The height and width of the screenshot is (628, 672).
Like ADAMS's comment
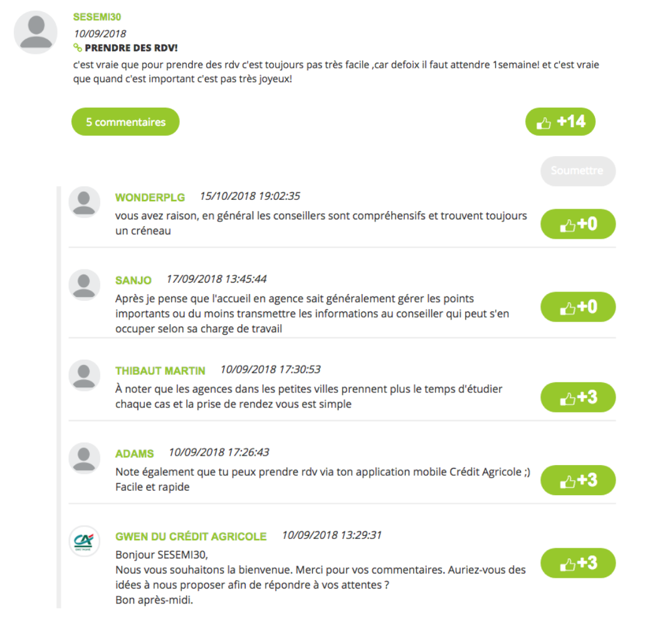(x=578, y=480)
